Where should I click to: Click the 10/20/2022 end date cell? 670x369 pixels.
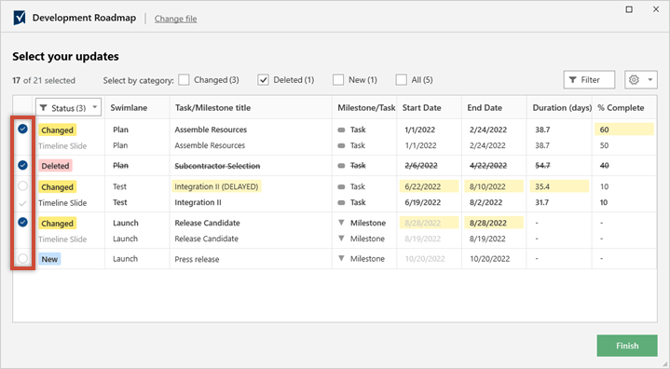click(x=490, y=259)
